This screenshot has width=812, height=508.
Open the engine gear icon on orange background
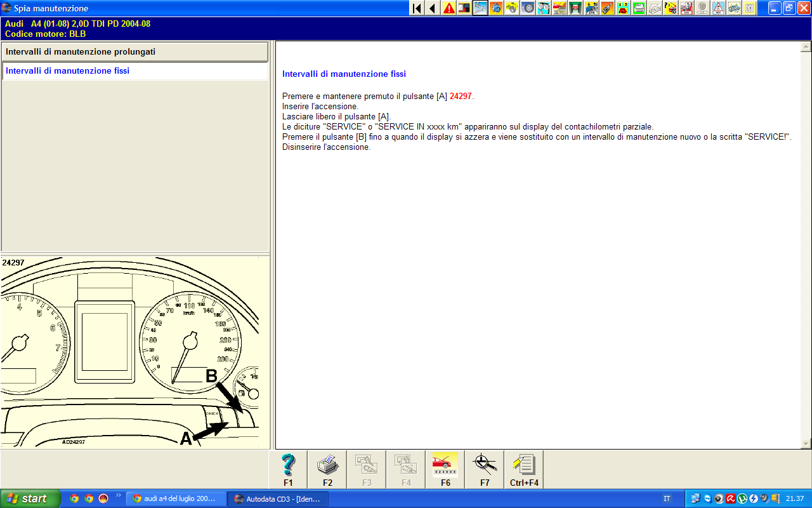[x=496, y=8]
